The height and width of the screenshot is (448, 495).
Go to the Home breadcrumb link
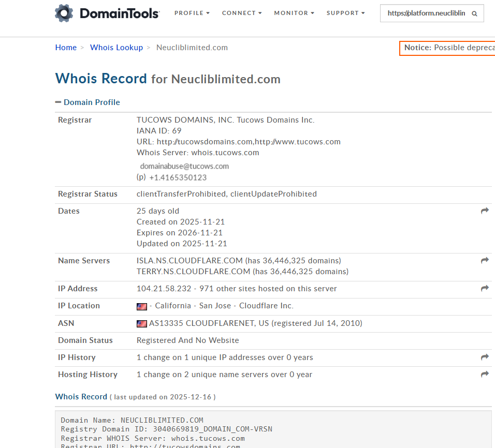[x=66, y=48]
